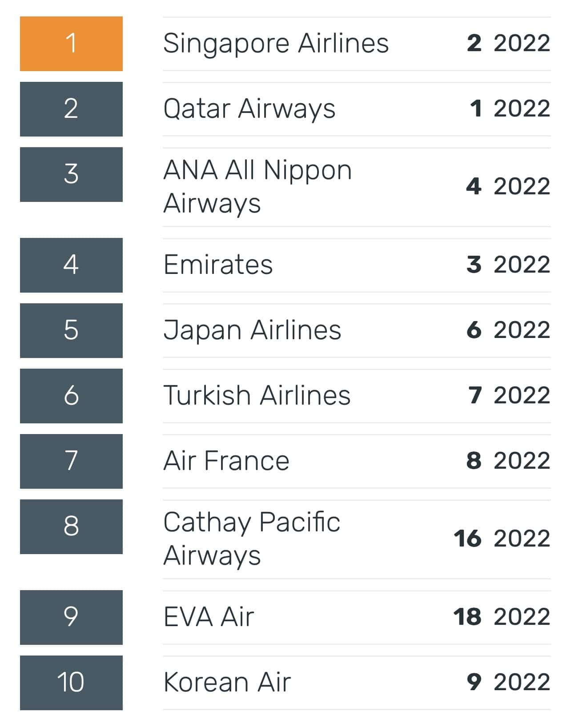
Task: Open the Singapore Airlines entry
Action: 276,44
